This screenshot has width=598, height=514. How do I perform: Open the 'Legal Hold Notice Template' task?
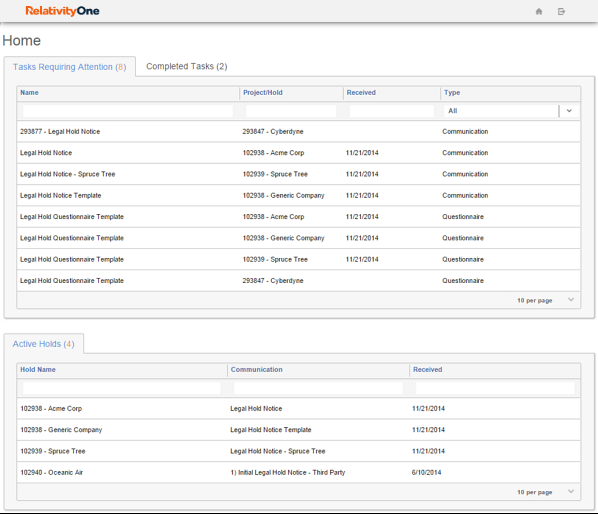61,196
